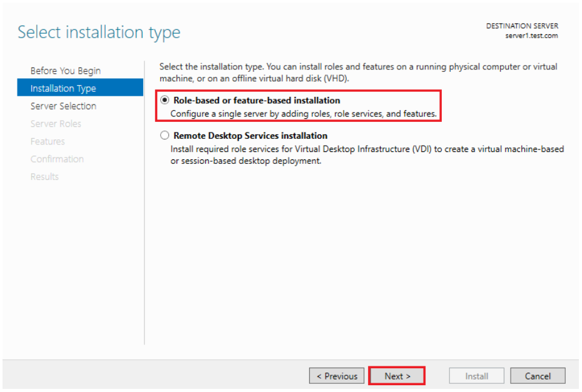582x392 pixels.
Task: Open the Installation Type step in sidebar
Action: [x=63, y=88]
